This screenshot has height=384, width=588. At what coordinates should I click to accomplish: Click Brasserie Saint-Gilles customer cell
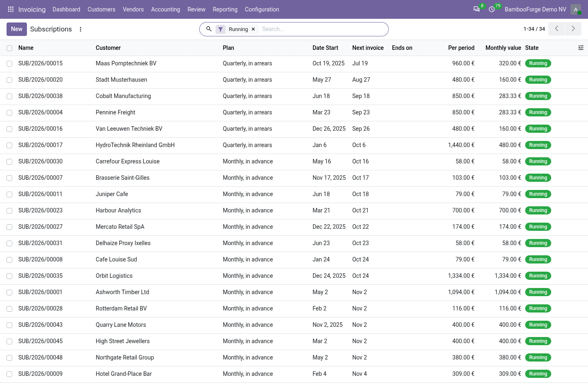[x=122, y=178]
